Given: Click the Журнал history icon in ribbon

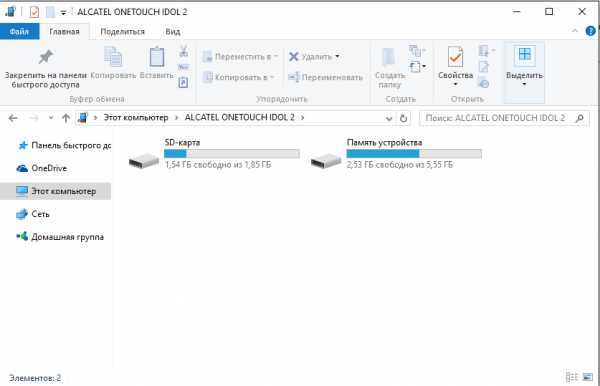Looking at the screenshot, I should pyautogui.click(x=484, y=83).
